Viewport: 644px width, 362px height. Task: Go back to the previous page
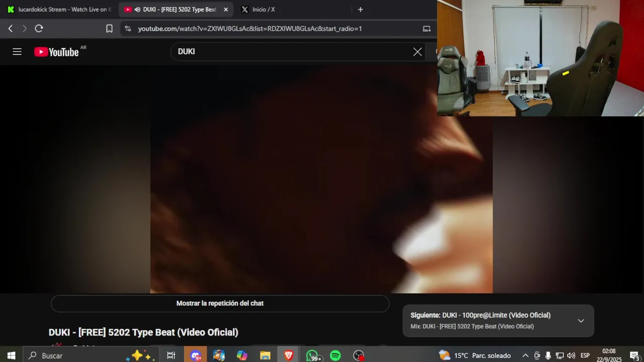tap(11, 29)
